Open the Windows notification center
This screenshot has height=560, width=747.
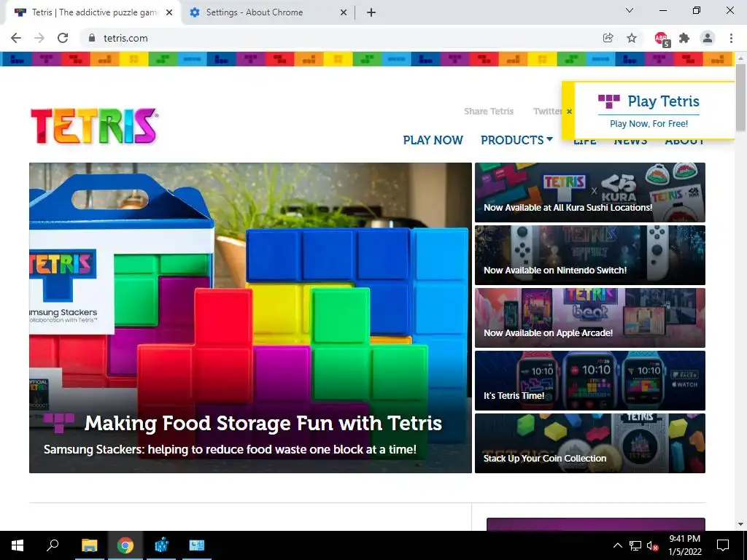[x=723, y=545]
